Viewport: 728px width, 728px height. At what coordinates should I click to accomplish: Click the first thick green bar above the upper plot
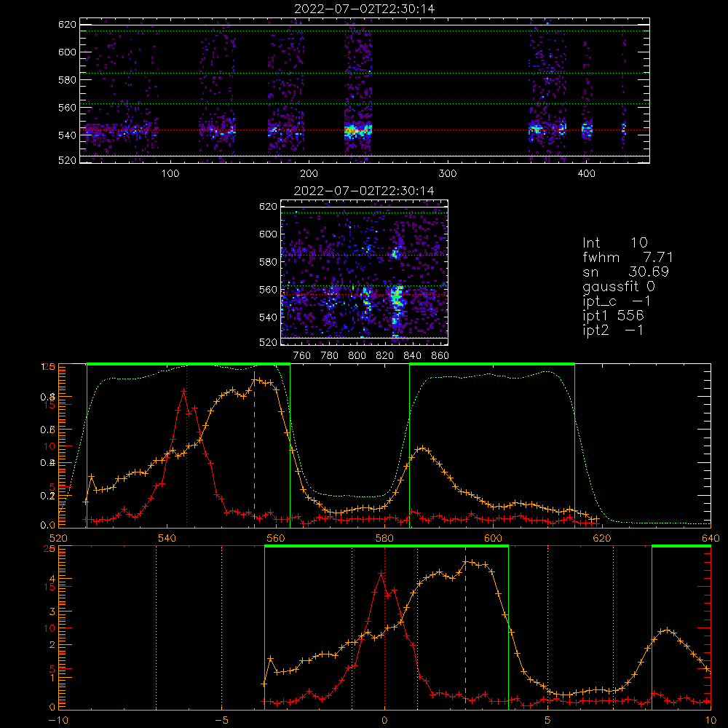point(189,365)
